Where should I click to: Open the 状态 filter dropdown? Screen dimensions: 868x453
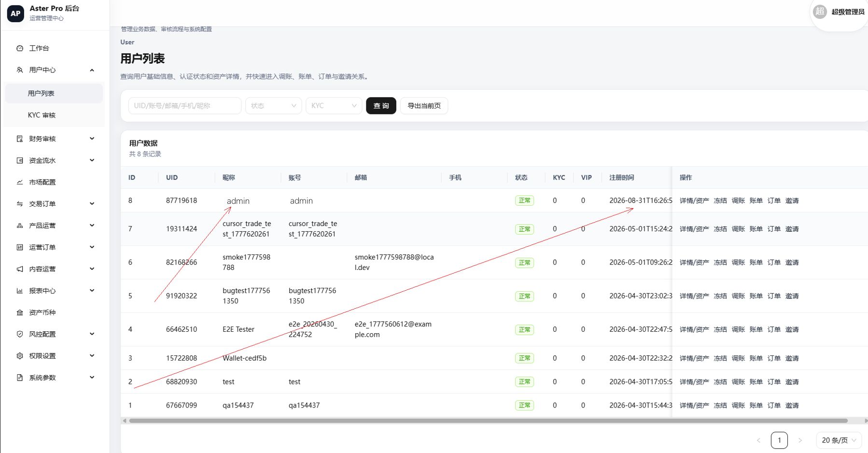[x=273, y=106]
